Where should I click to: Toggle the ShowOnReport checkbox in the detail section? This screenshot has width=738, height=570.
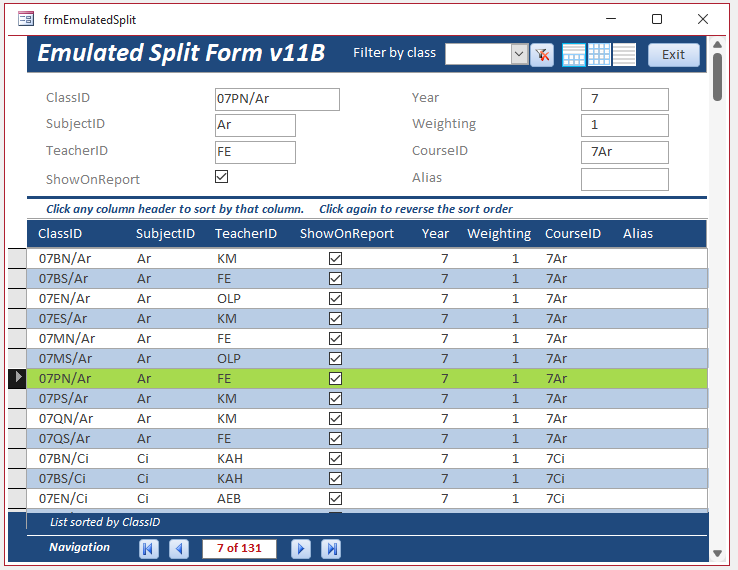pyautogui.click(x=221, y=177)
